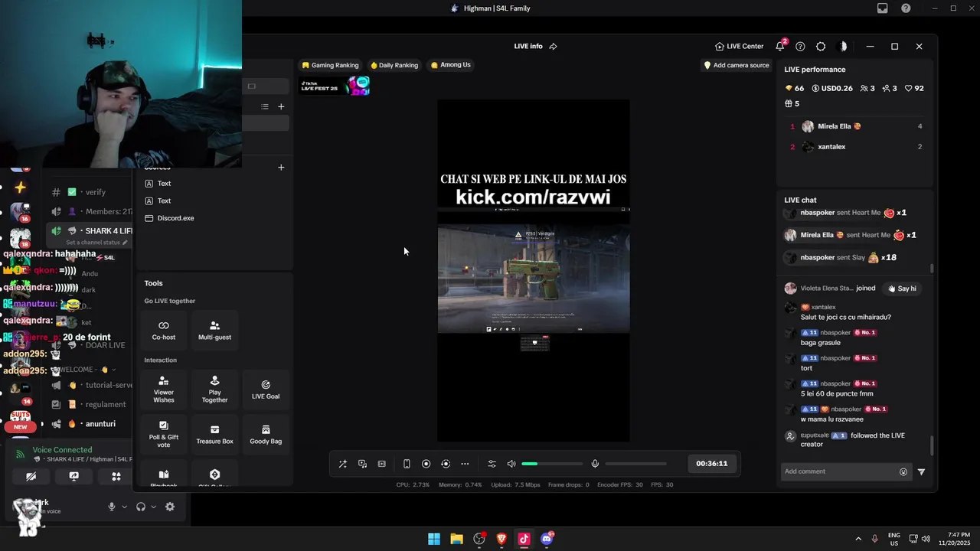Image resolution: width=980 pixels, height=551 pixels.
Task: Click the scene layout icon in control bar
Action: point(382,464)
